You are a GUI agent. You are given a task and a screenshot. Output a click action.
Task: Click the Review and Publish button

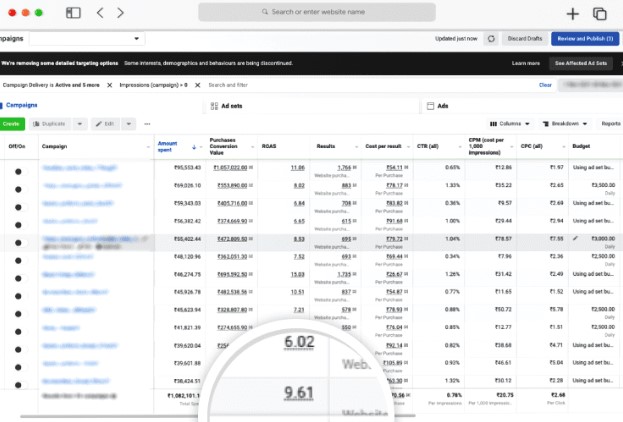point(584,38)
